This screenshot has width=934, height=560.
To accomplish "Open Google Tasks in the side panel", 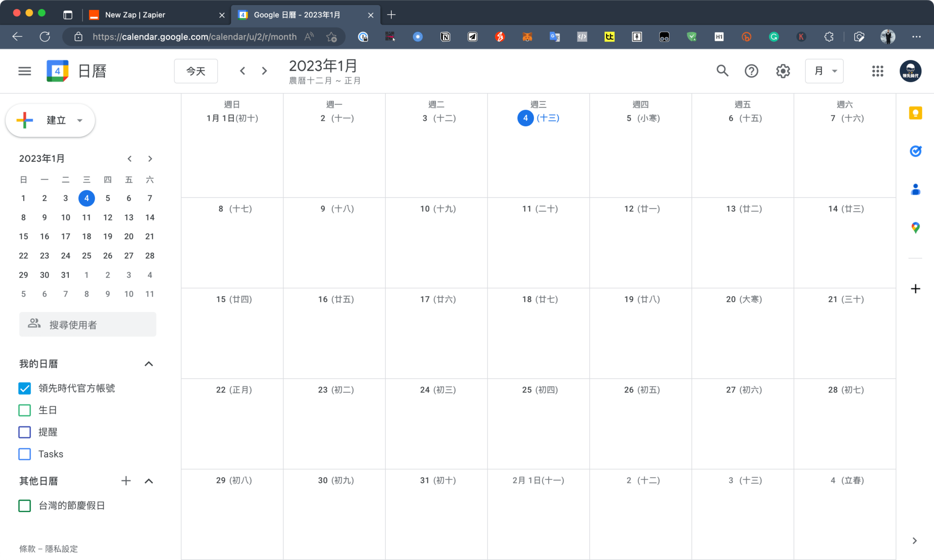I will click(x=916, y=151).
